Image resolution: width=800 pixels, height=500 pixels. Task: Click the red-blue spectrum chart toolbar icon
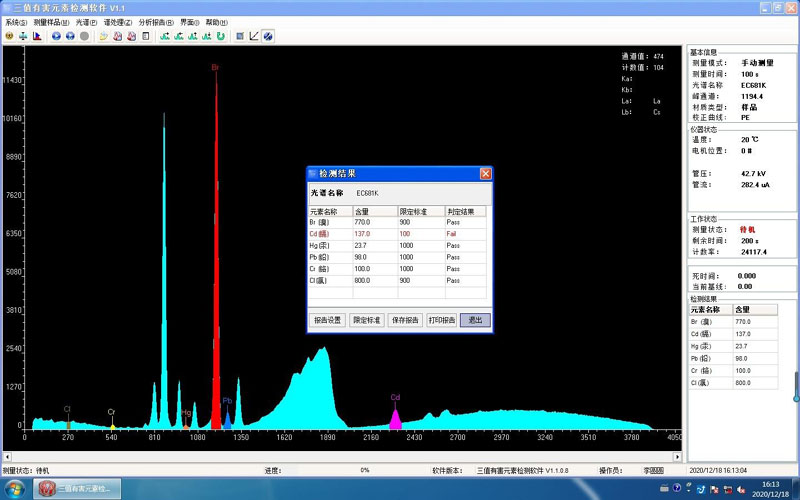click(x=37, y=36)
